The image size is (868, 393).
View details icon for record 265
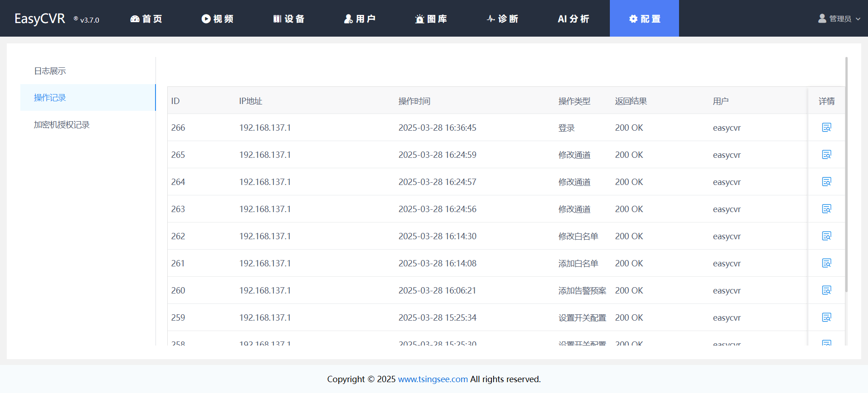(826, 155)
